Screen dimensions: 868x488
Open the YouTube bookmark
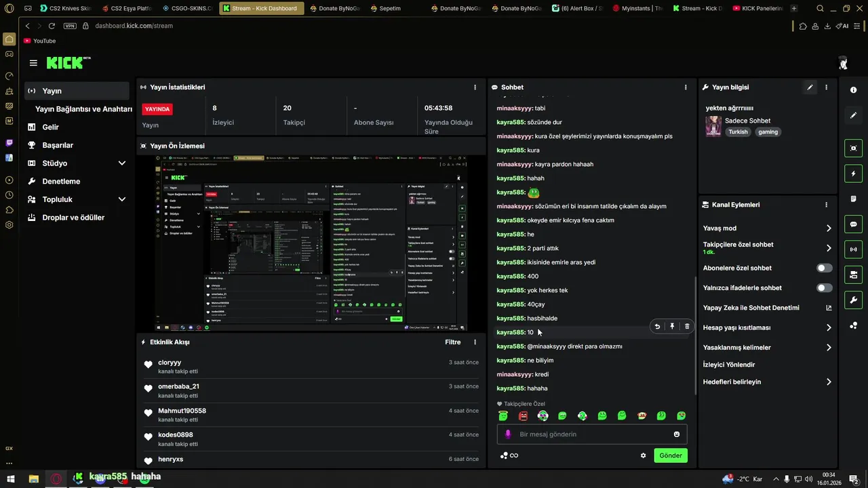(x=39, y=41)
